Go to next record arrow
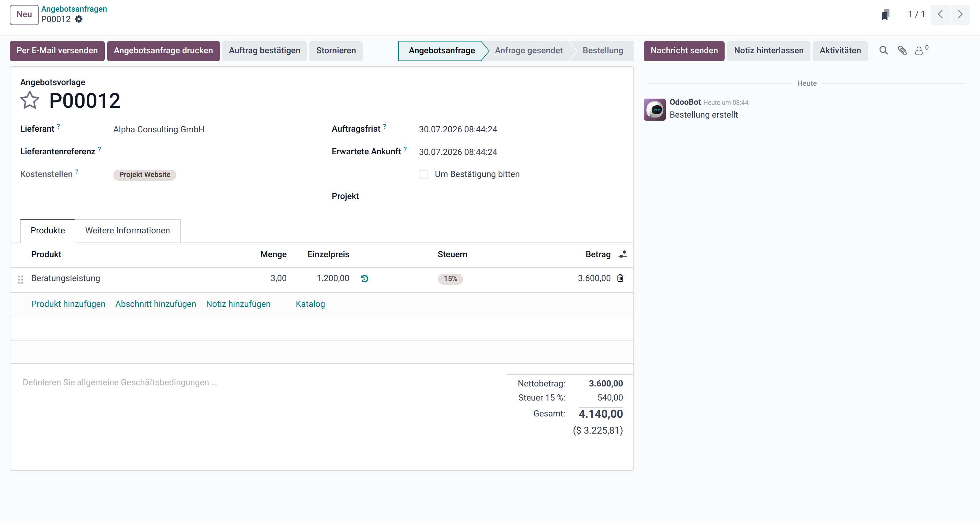The image size is (980, 523). [x=960, y=14]
